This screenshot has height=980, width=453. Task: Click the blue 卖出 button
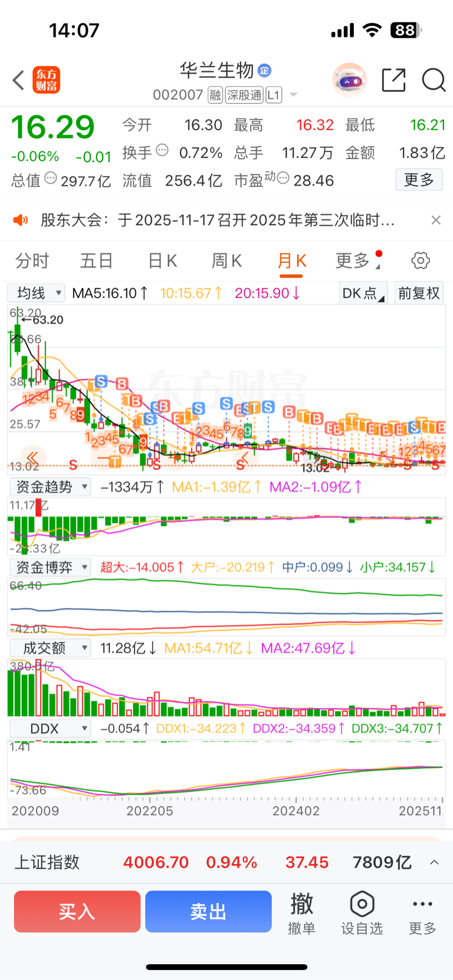point(208,912)
